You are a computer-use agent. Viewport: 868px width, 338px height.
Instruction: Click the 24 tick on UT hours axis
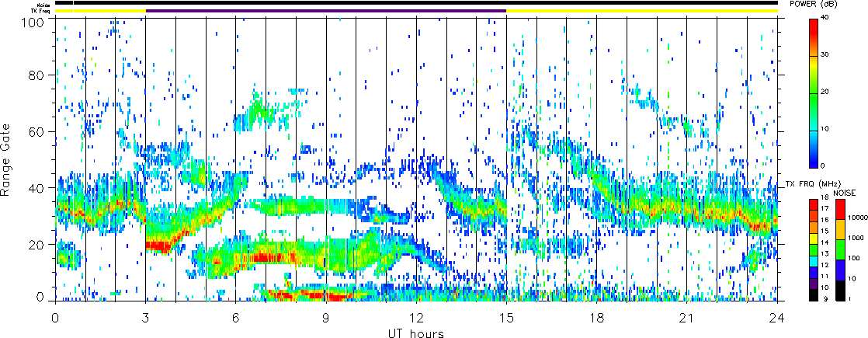click(777, 318)
